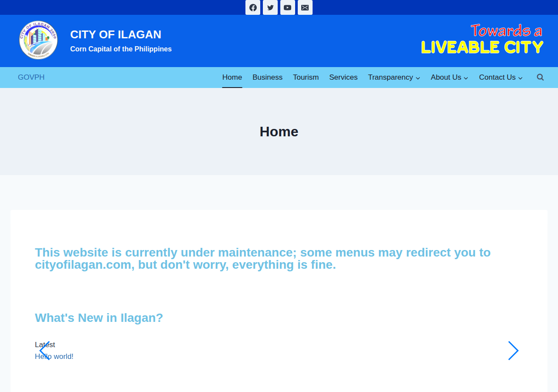The width and height of the screenshot is (558, 392).
Task: Expand the Transparency submenu chevron
Action: tap(418, 78)
